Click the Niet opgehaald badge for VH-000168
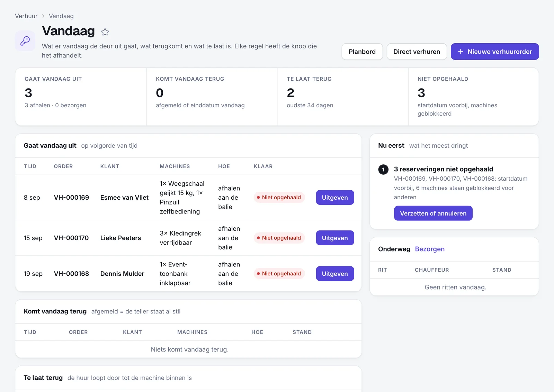This screenshot has height=392, width=554. coord(279,274)
